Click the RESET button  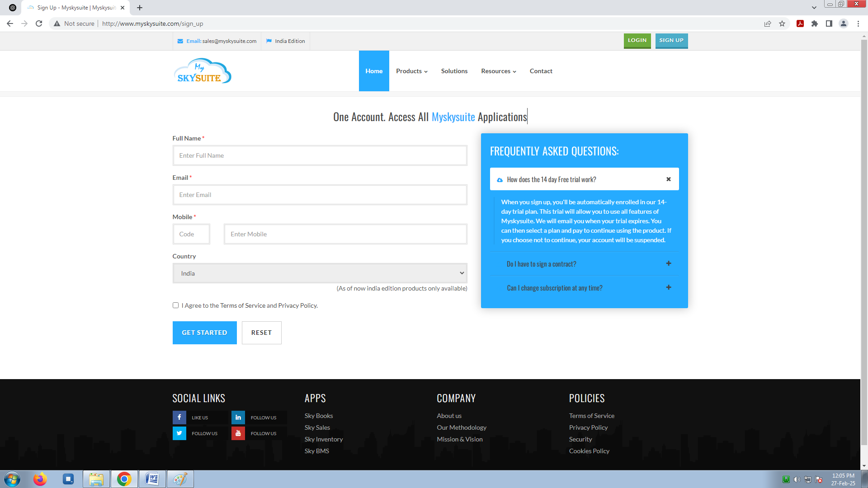(x=262, y=333)
